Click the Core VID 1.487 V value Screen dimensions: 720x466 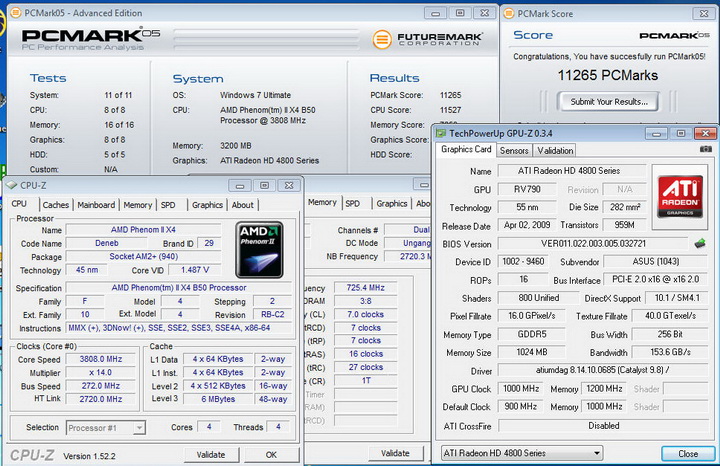click(x=195, y=270)
